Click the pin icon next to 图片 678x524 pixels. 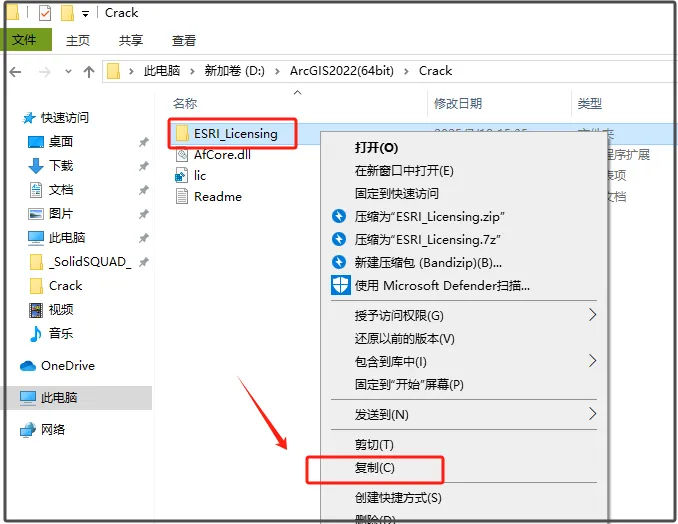tap(144, 214)
